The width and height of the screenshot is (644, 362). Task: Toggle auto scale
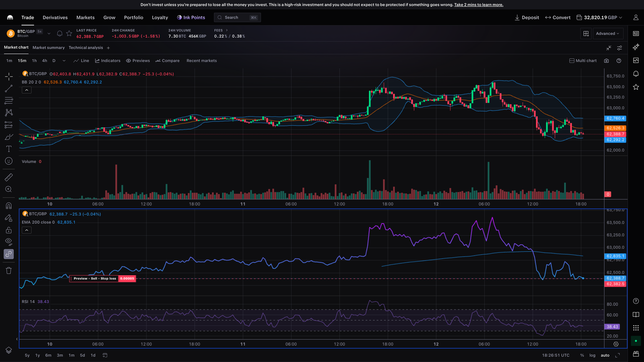click(605, 355)
